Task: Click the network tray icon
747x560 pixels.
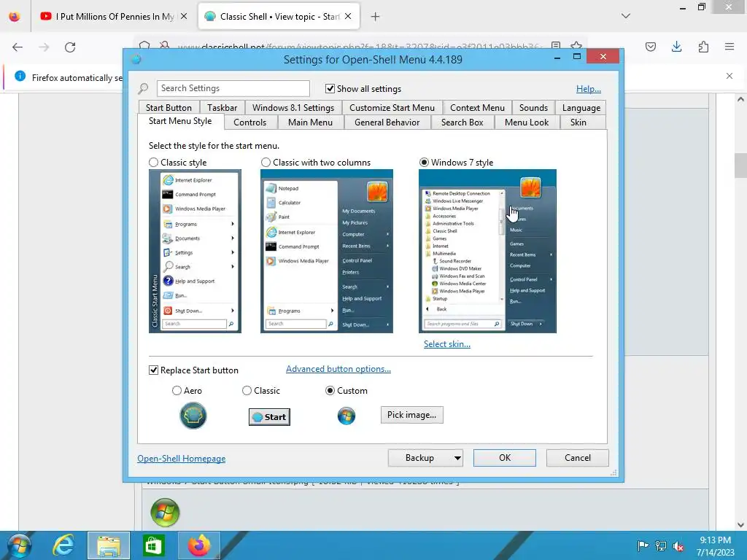Action: click(661, 545)
